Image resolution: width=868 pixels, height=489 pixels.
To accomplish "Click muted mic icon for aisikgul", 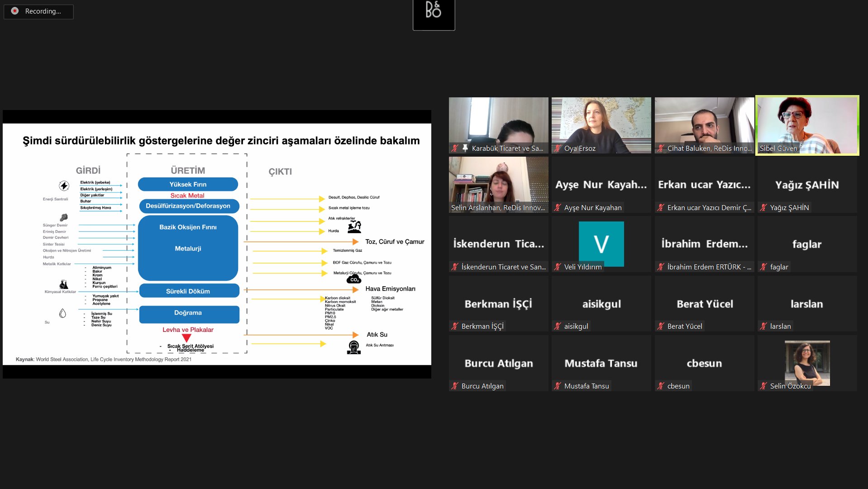I will click(558, 326).
